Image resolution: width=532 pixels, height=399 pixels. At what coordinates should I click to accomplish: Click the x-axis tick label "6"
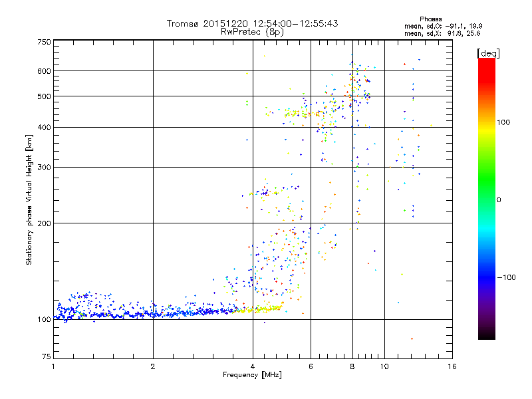(311, 366)
